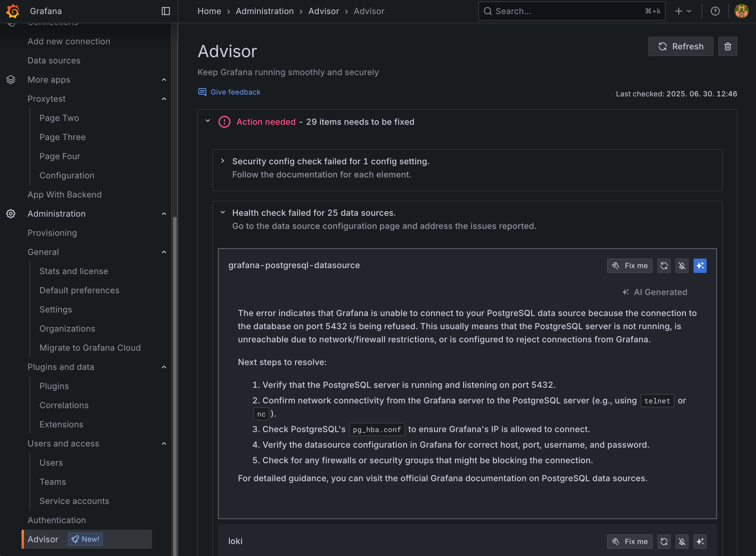Screen dimensions: 756x556
Task: Mute notifications for the loki datasource
Action: [x=682, y=541]
